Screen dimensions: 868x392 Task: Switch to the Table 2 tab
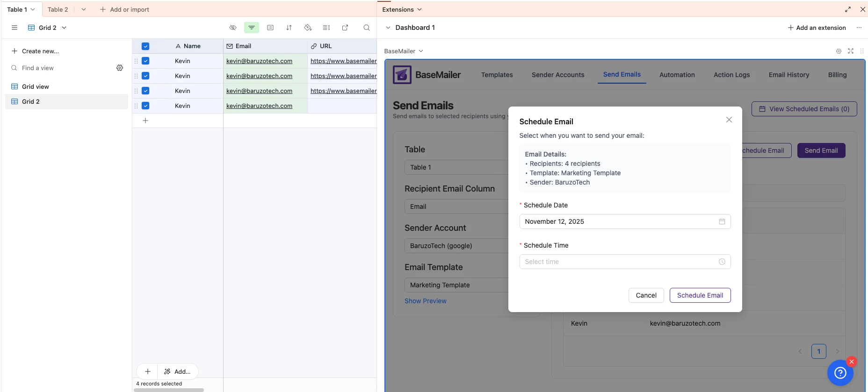tap(58, 9)
